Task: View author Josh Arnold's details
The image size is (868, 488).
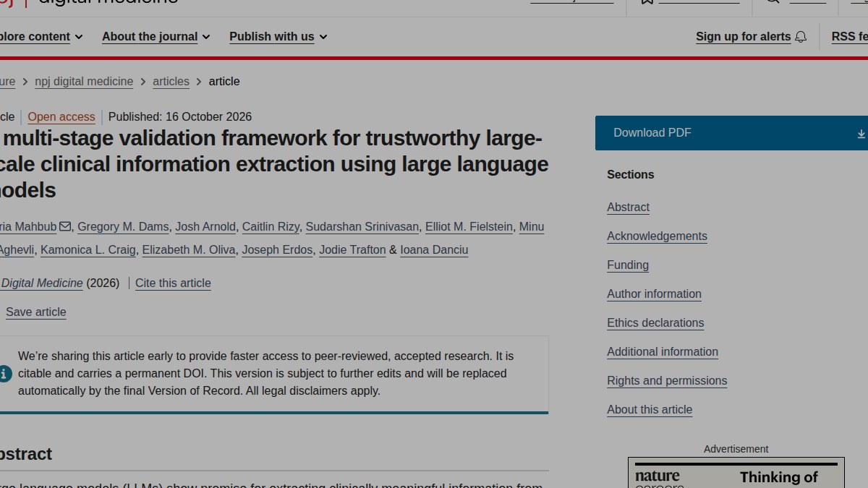Action: pyautogui.click(x=205, y=227)
